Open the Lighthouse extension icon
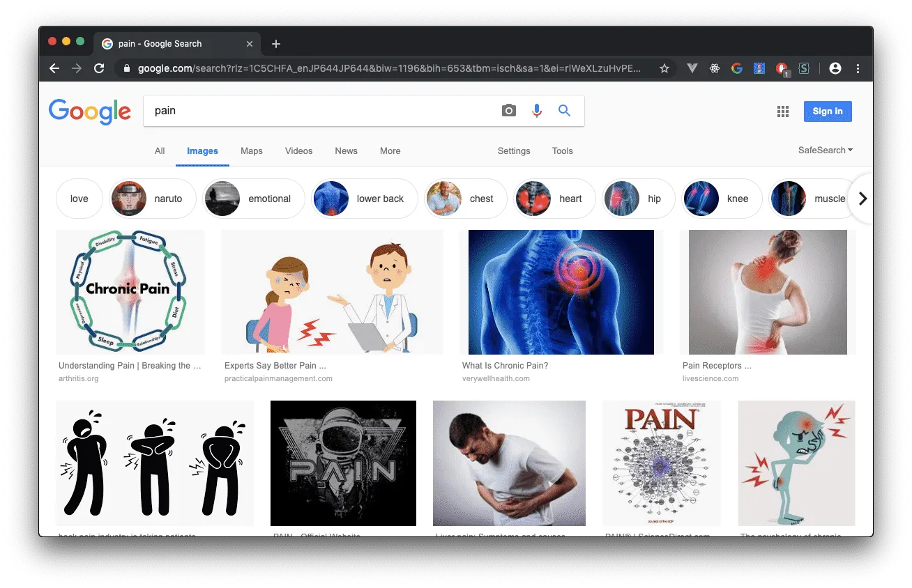Viewport: 912px width, 588px height. pyautogui.click(x=759, y=68)
